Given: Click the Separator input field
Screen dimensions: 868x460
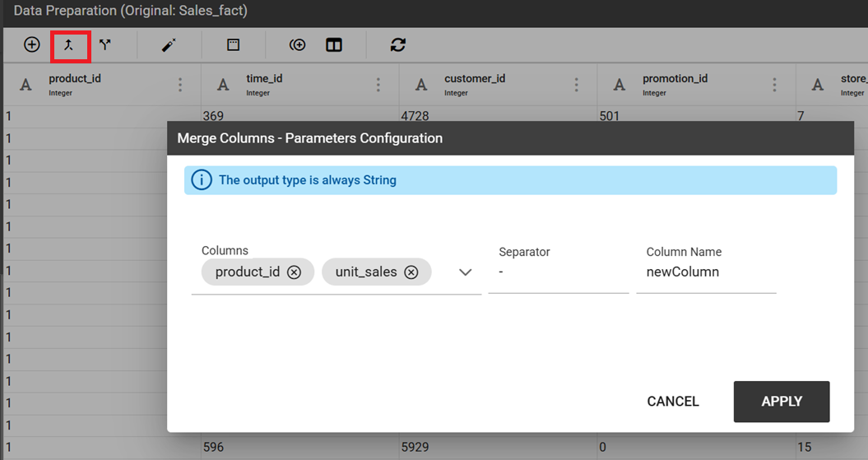Looking at the screenshot, I should (x=559, y=272).
